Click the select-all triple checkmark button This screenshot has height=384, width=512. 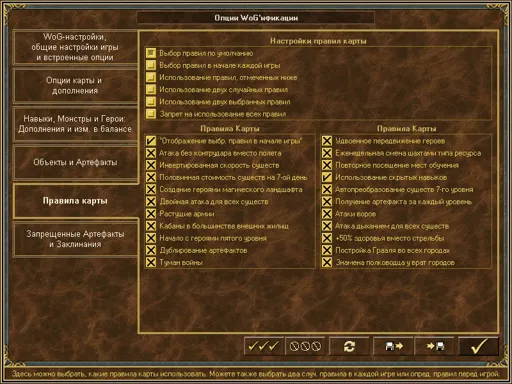[x=264, y=346]
